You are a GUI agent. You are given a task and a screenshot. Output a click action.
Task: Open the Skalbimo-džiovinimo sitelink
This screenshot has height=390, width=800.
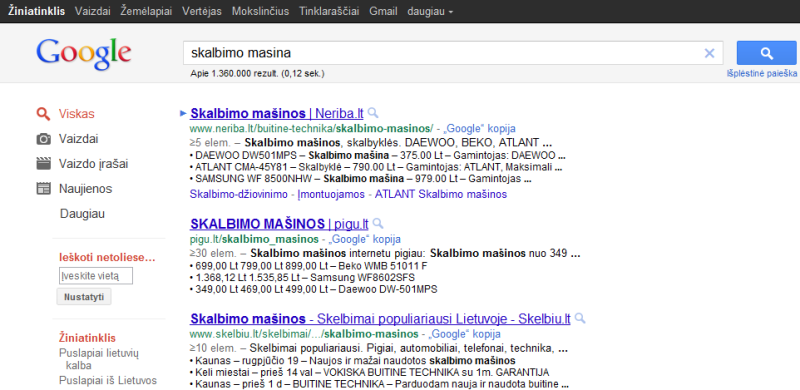240,194
